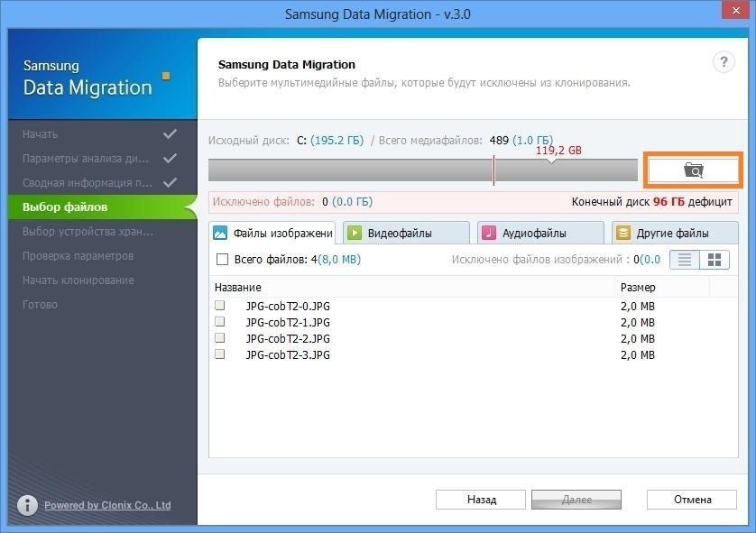
Task: Open 'Powered by Clonix Co., Ltd' link
Action: tap(107, 506)
